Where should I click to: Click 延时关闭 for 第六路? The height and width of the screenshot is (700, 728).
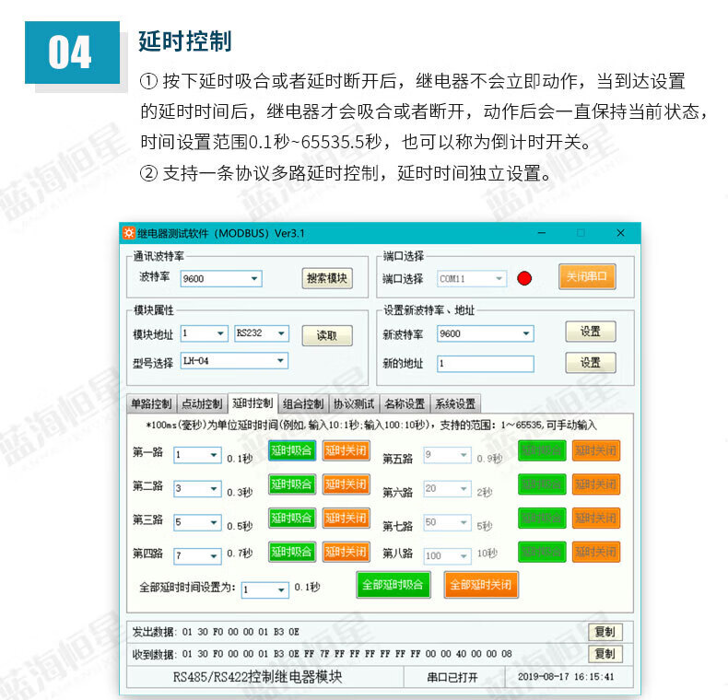tap(596, 484)
